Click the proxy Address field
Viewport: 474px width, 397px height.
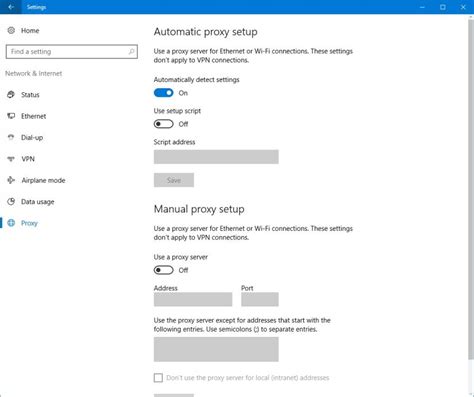click(193, 299)
